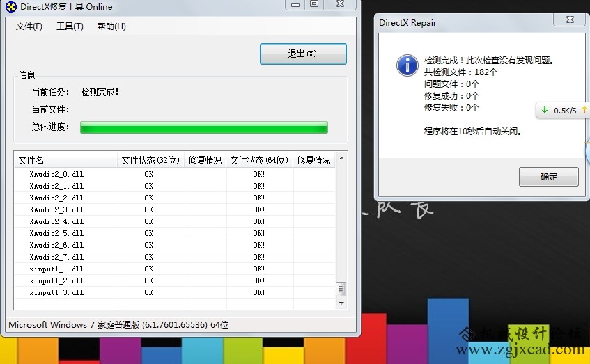Select the xinput1_1.dll row
Viewport: 590px width, 364px height.
[175, 269]
